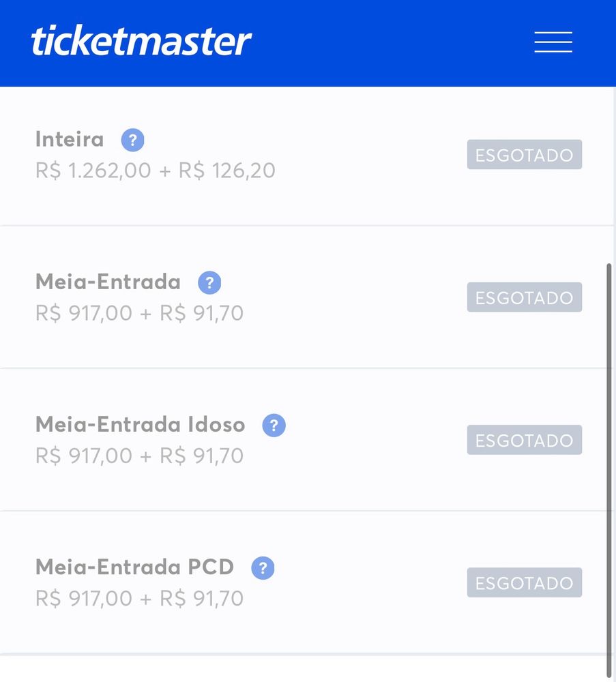Pick the Meia-Entrada Idoso label
616x682 pixels.
click(x=140, y=424)
